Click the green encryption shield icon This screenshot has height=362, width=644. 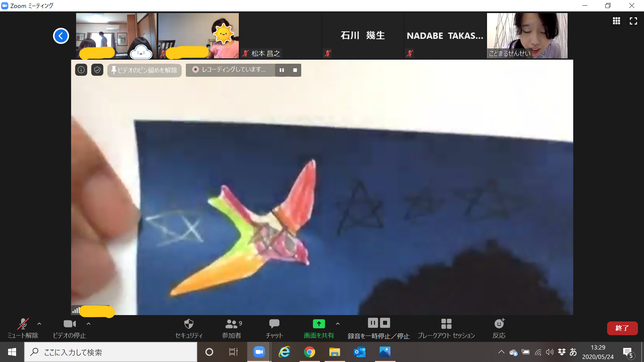(x=97, y=70)
